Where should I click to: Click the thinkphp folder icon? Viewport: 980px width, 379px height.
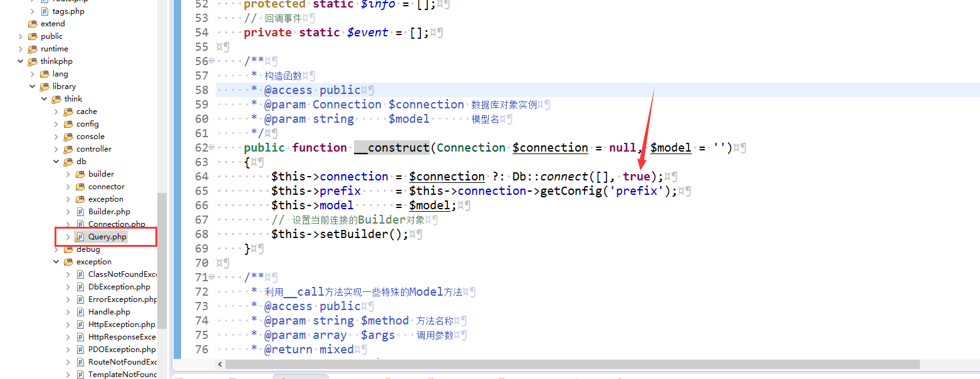[33, 61]
